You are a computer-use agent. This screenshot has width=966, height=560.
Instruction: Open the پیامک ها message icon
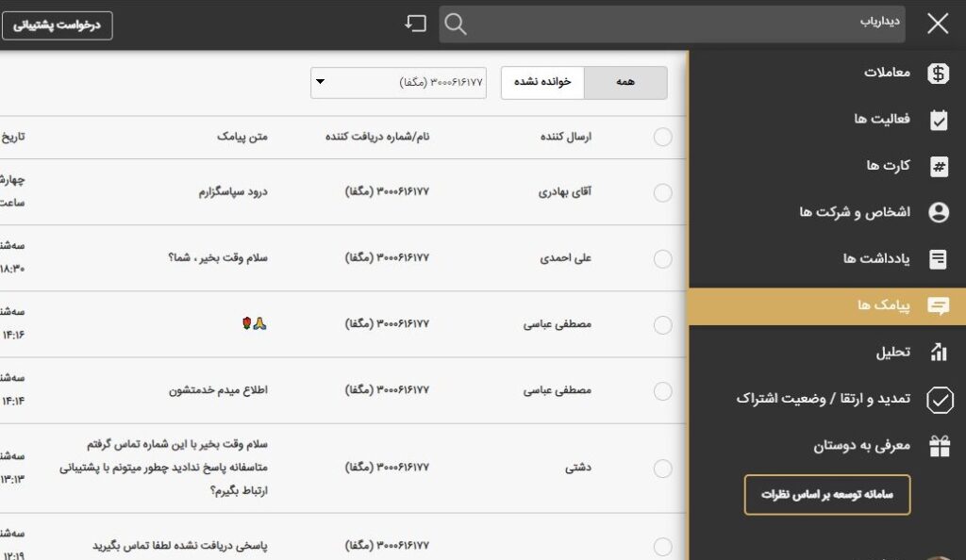(x=939, y=305)
